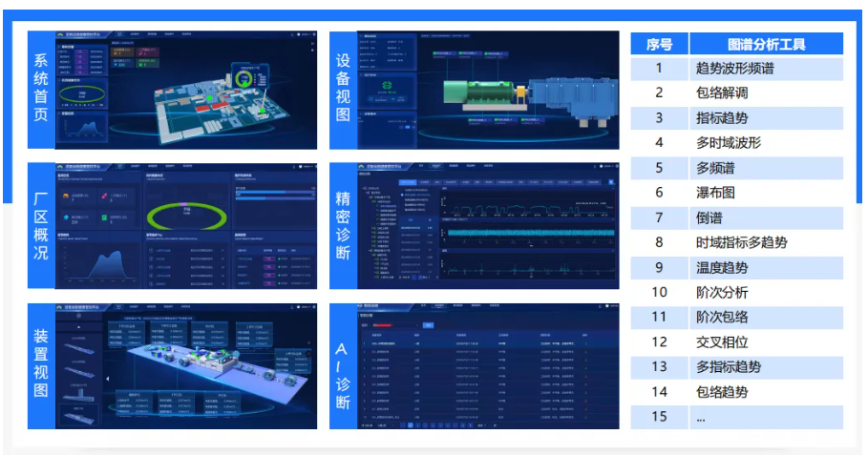Image resolution: width=868 pixels, height=455 pixels.
Task: Click the 图谱分析工具 table header
Action: 766,44
